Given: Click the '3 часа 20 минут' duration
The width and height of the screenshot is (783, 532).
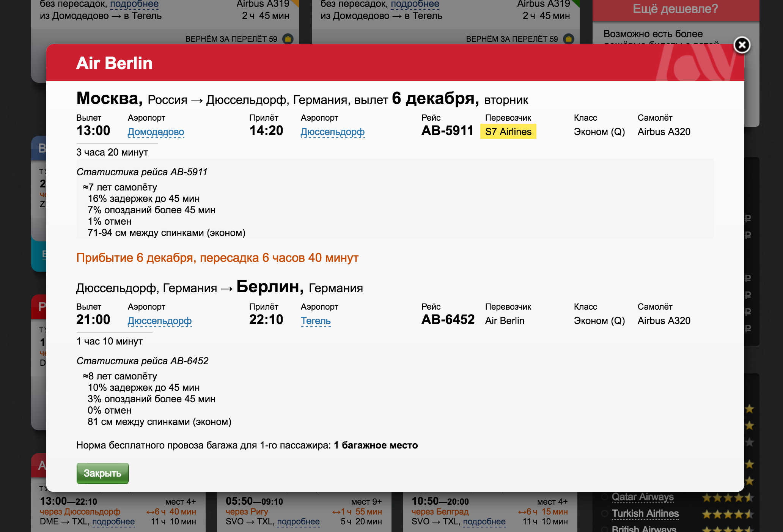Looking at the screenshot, I should click(112, 153).
